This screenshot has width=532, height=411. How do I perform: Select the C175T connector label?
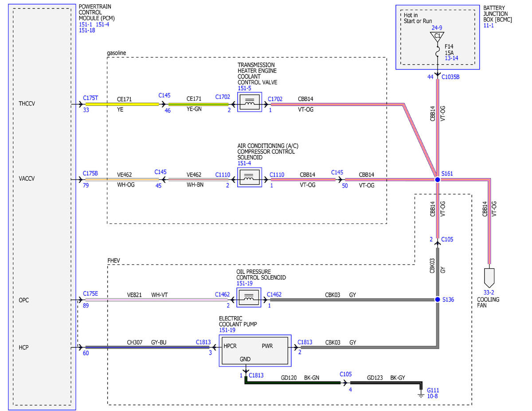(91, 97)
